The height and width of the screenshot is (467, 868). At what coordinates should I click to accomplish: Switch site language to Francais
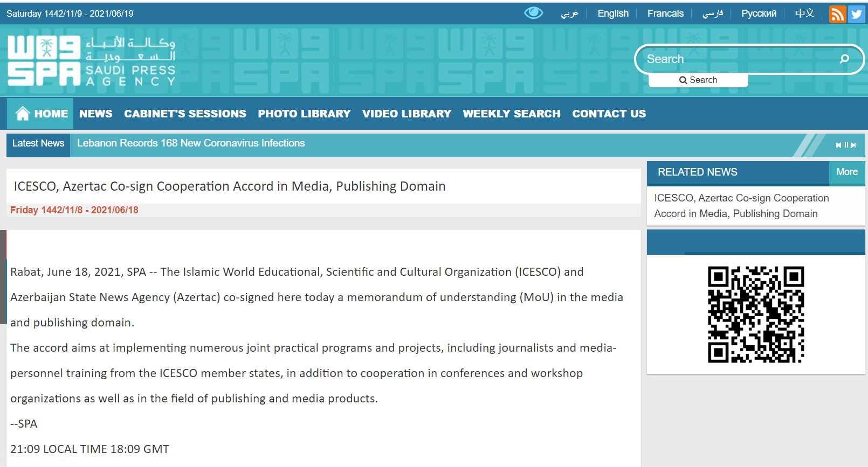pyautogui.click(x=665, y=13)
